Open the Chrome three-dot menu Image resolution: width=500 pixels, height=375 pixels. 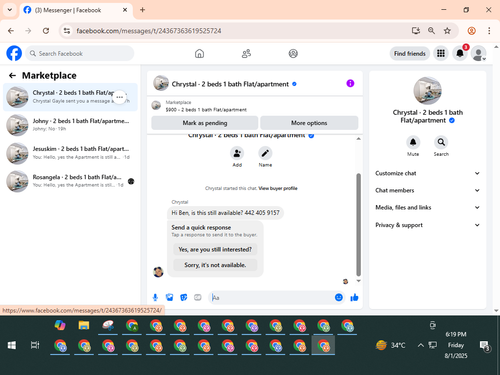click(489, 31)
